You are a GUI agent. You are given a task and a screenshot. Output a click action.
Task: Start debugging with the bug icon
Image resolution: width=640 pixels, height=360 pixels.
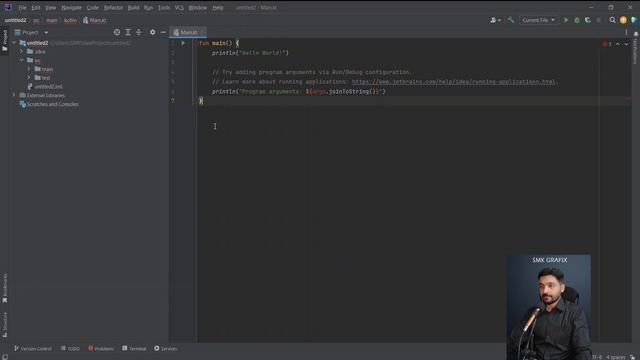pyautogui.click(x=577, y=20)
